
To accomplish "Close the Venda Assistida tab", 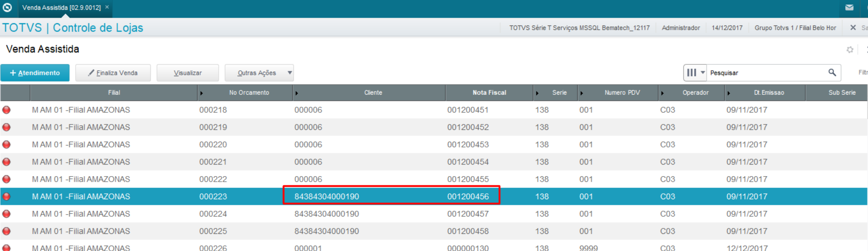I will (107, 7).
